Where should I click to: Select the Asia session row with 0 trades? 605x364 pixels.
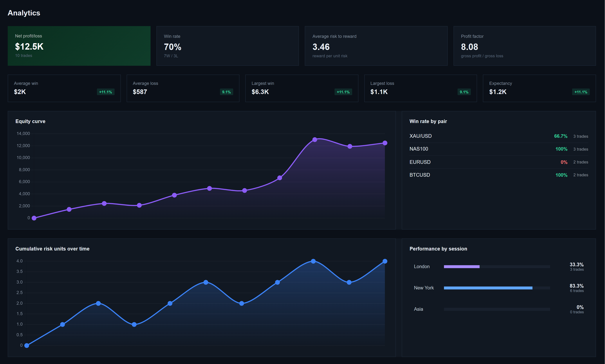click(497, 309)
